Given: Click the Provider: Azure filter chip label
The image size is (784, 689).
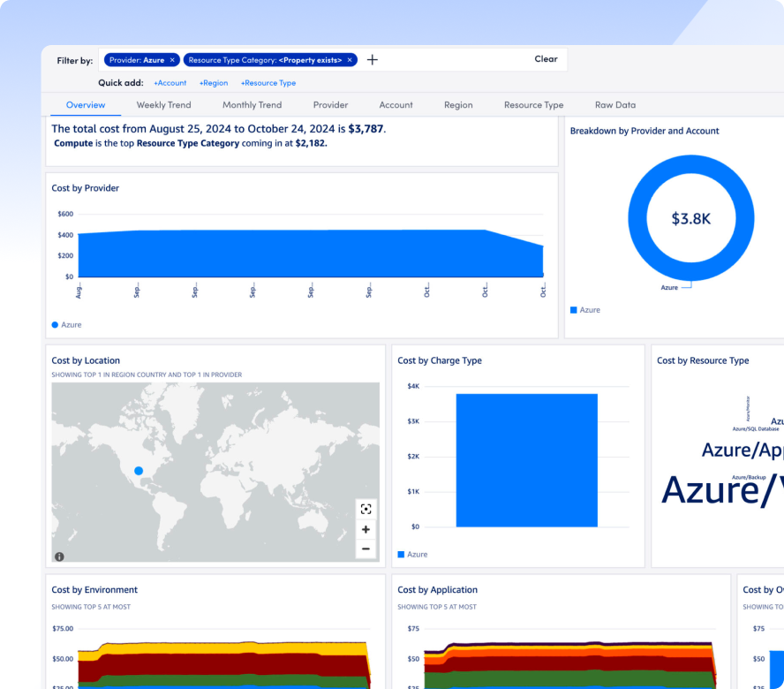Looking at the screenshot, I should [x=137, y=60].
